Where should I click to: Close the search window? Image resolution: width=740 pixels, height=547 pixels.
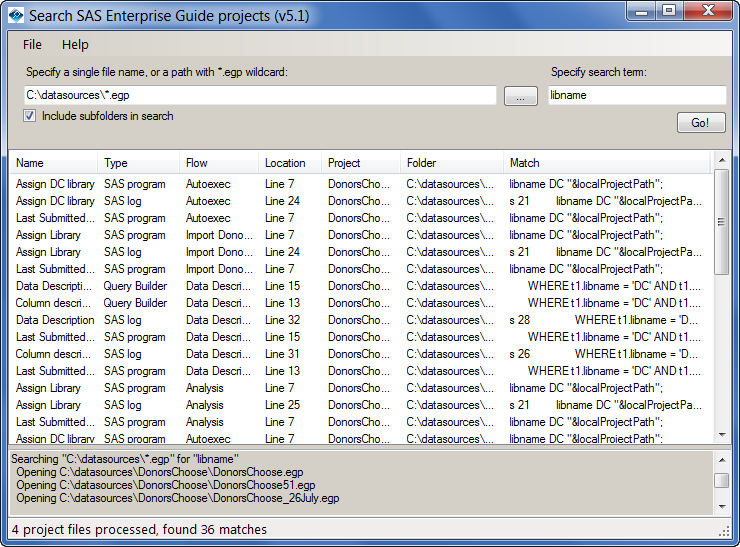707,11
